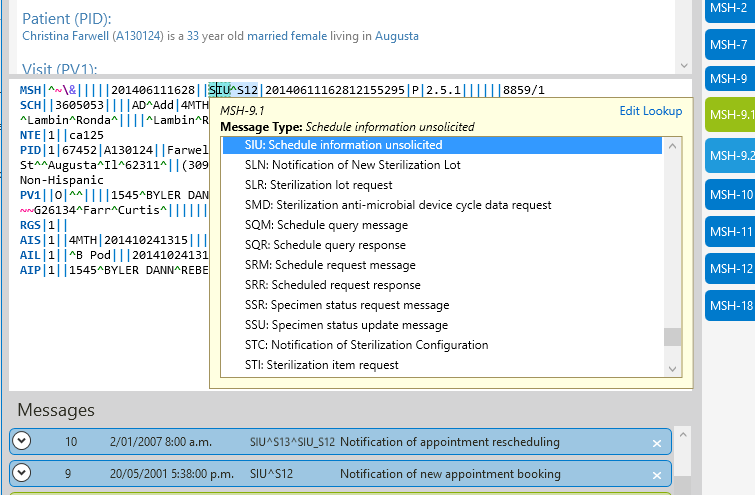The image size is (755, 495).
Task: Click lookup list scroll up arrow
Action: tap(673, 145)
